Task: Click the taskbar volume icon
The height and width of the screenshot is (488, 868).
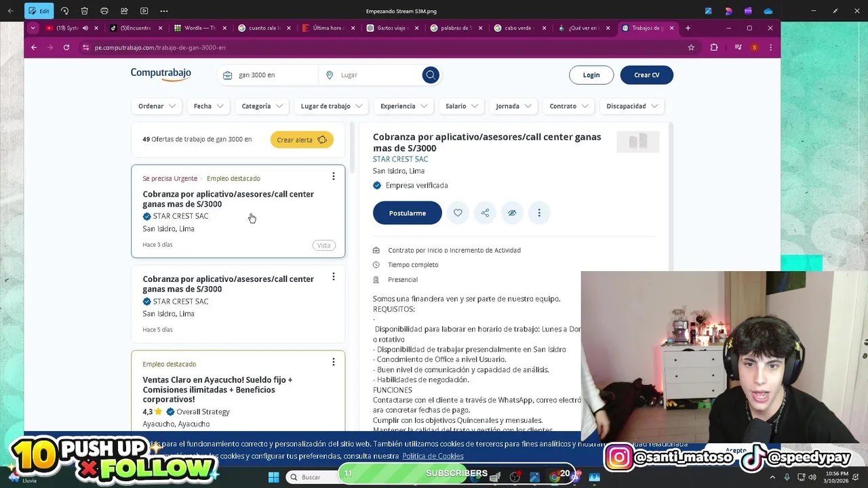Action: click(813, 477)
